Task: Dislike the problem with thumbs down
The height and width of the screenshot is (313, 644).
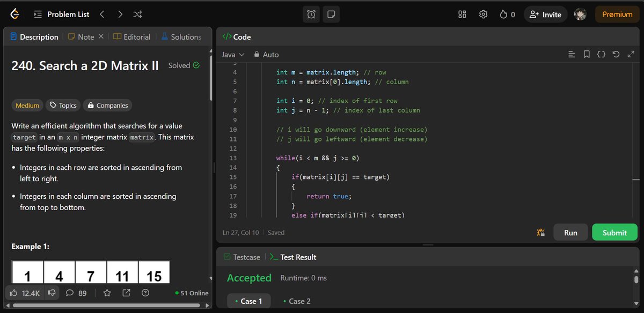Action: click(52, 293)
